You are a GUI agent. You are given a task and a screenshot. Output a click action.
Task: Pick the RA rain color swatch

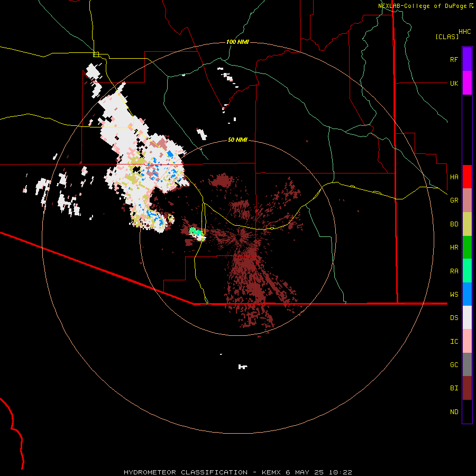(467, 271)
